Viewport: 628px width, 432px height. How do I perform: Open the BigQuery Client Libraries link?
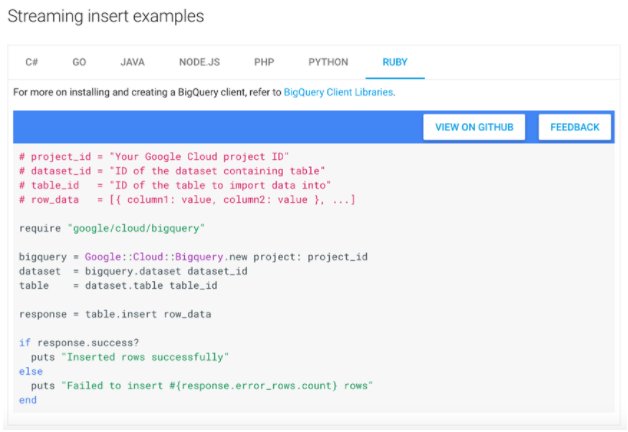click(x=338, y=92)
